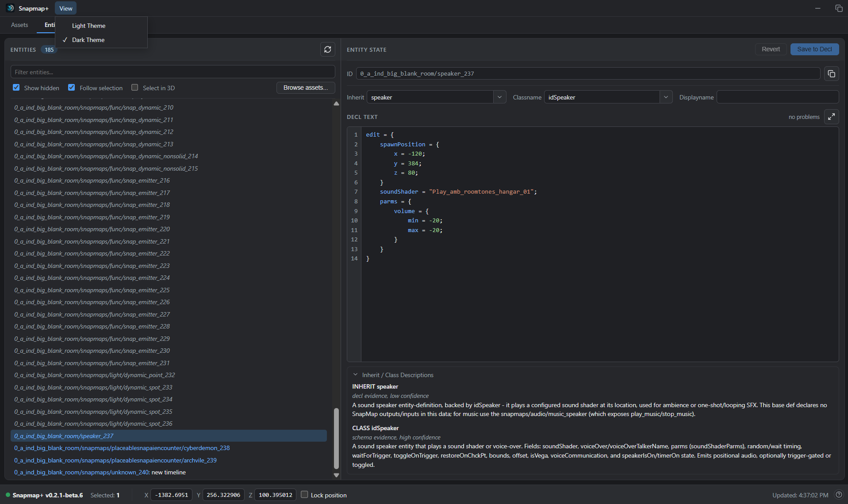Viewport: 848px width, 504px height.
Task: Select the snap_dynamic_210 entity
Action: click(169, 107)
